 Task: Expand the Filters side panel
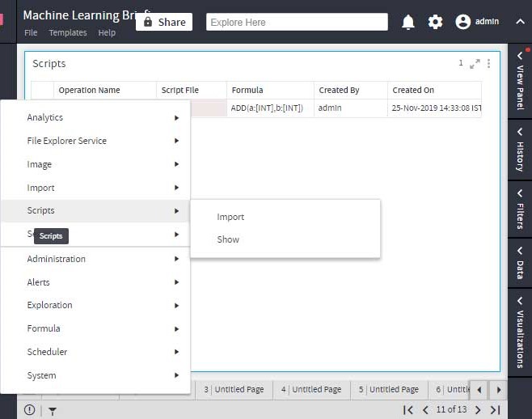click(520, 209)
